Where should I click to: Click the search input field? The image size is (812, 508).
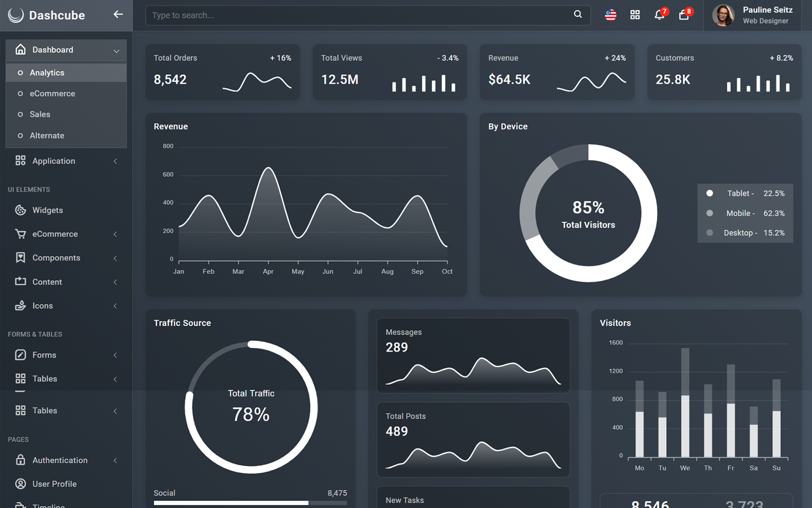(355, 15)
